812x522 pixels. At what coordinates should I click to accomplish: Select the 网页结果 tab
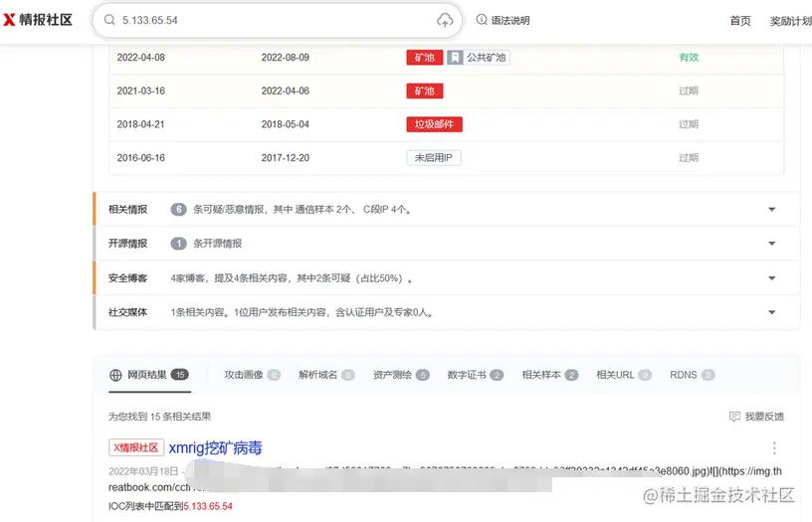click(x=149, y=375)
